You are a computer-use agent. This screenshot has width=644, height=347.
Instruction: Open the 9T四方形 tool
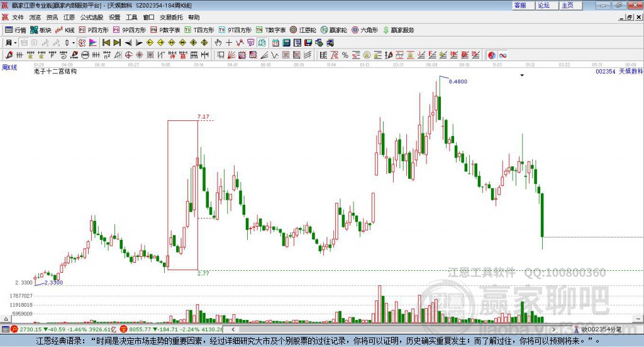[235, 30]
